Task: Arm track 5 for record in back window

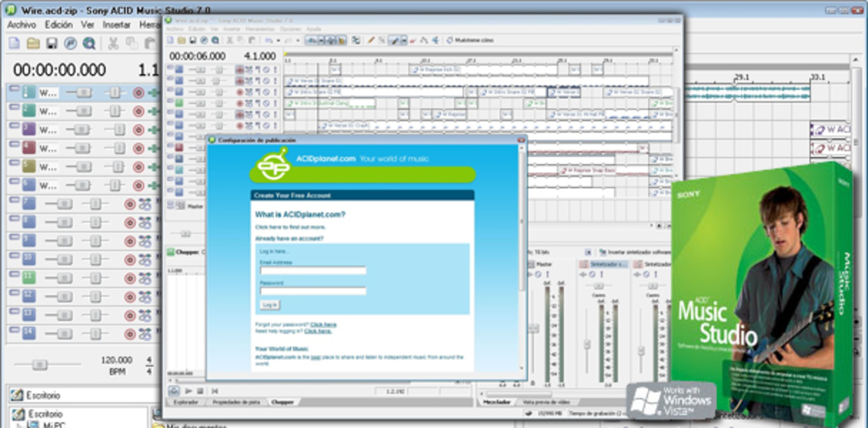Action: (139, 167)
